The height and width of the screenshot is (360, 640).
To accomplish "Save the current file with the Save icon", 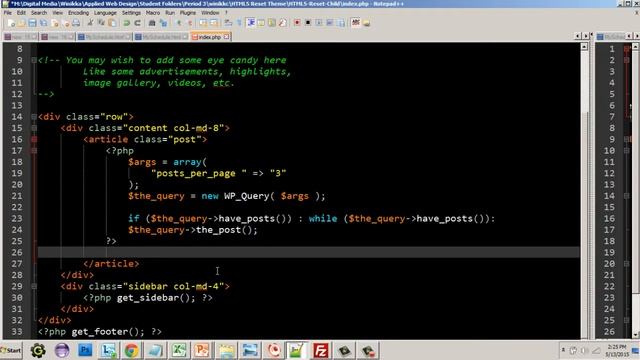I will (32, 23).
